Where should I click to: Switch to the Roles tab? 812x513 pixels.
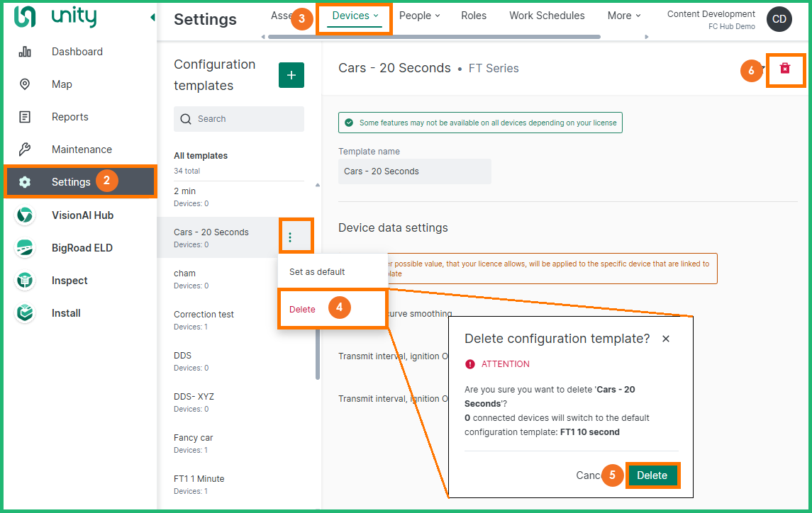(x=474, y=16)
